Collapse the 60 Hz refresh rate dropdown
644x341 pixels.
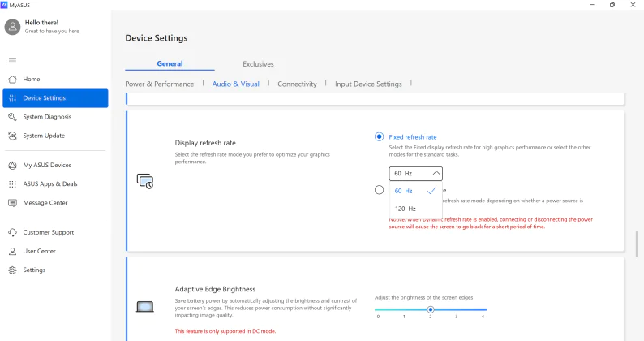(x=415, y=173)
